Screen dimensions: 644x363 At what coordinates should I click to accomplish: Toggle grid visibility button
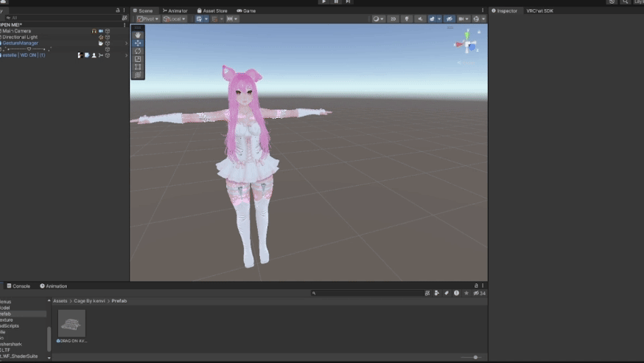click(199, 19)
